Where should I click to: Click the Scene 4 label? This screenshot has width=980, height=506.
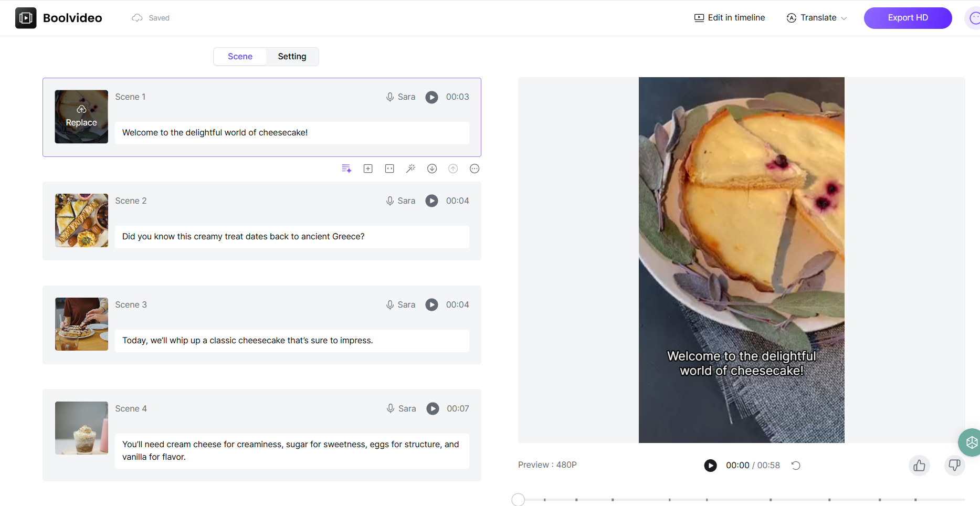(x=131, y=409)
